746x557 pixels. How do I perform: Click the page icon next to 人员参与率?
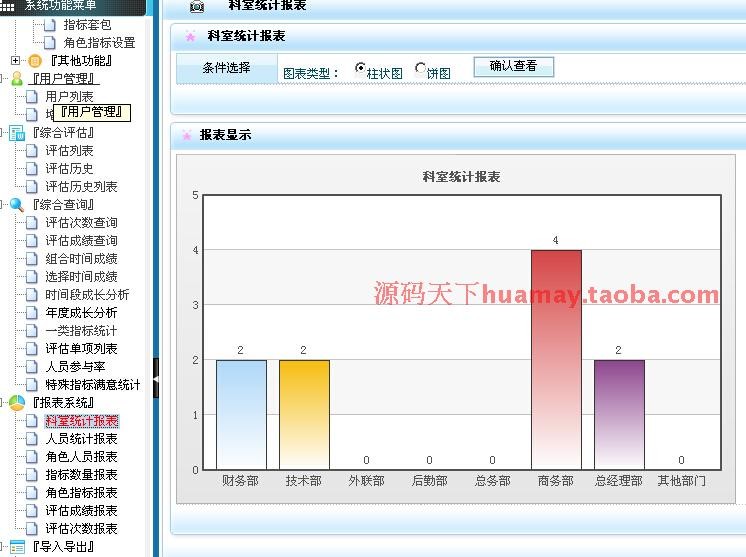(x=32, y=367)
